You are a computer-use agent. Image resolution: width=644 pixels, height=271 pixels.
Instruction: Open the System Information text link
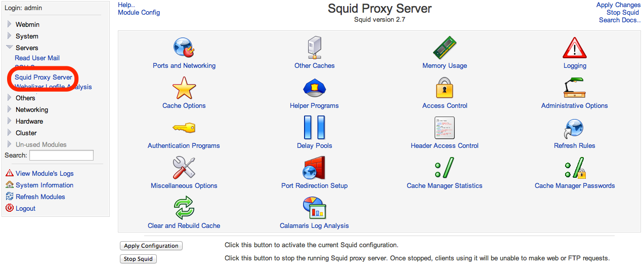click(45, 185)
